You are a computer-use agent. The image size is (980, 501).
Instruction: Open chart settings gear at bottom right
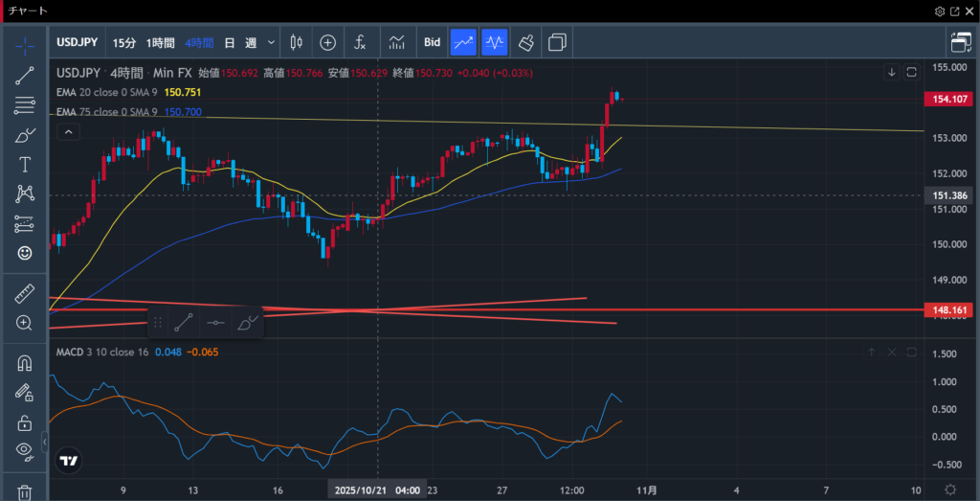click(950, 490)
